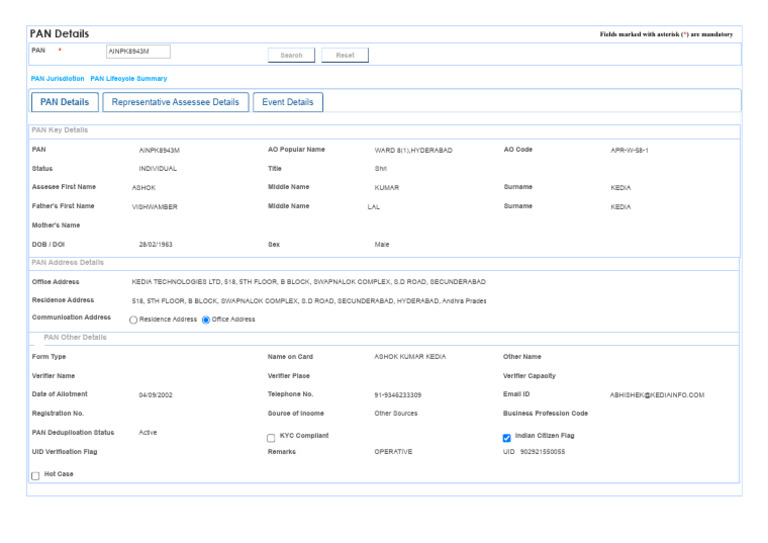Switch to the PAN Details tab
The image size is (768, 543).
[65, 102]
